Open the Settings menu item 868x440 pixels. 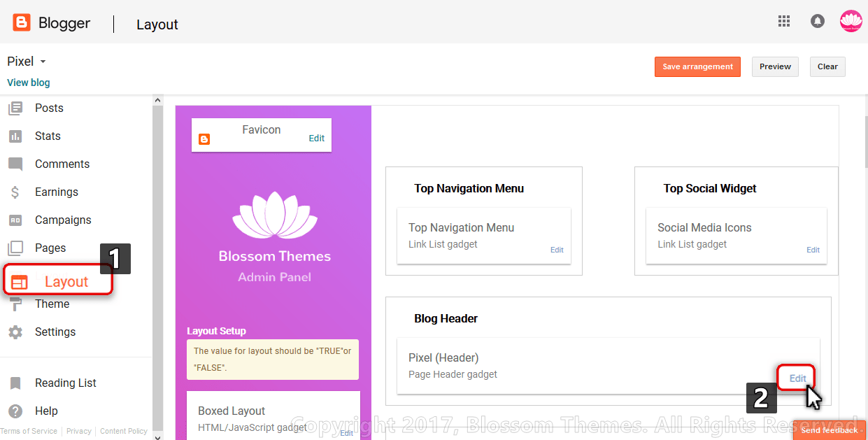(x=55, y=332)
